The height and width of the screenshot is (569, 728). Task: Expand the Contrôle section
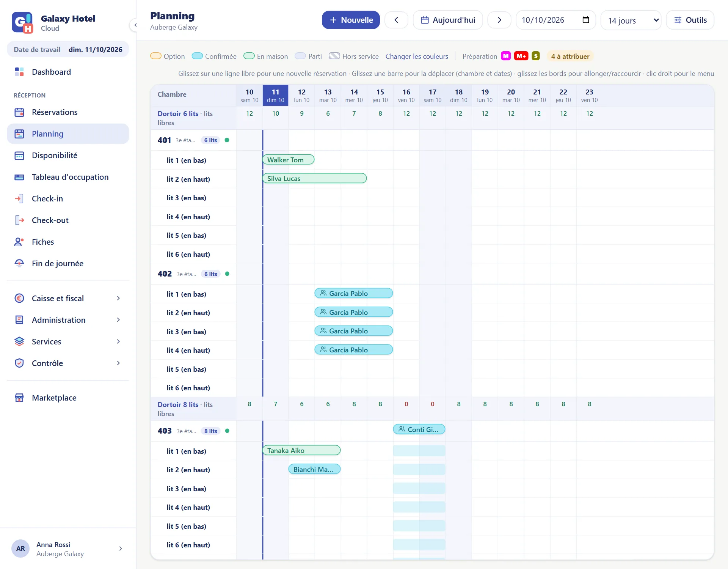[x=68, y=363]
